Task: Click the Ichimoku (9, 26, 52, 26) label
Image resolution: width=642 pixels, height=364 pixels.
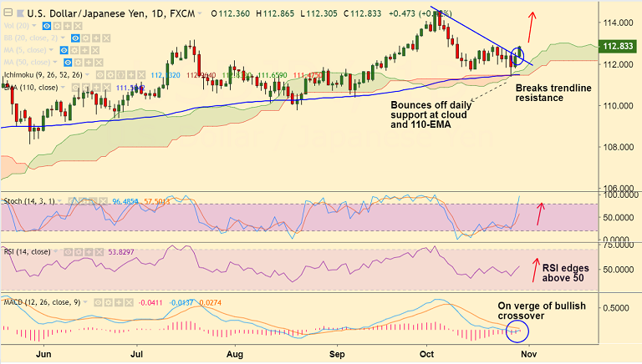Action: tap(43, 75)
